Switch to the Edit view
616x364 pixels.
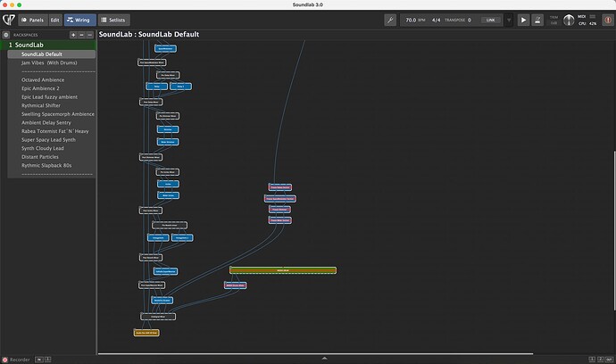55,20
